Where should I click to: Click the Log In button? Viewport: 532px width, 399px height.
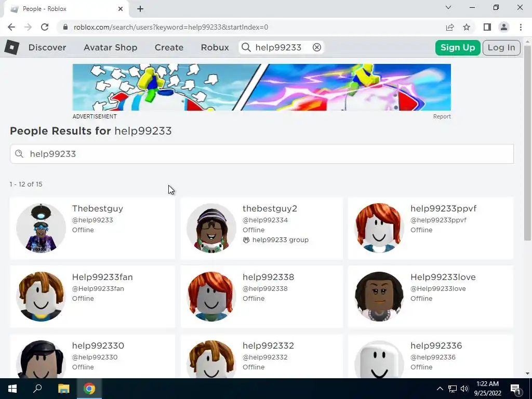[501, 47]
